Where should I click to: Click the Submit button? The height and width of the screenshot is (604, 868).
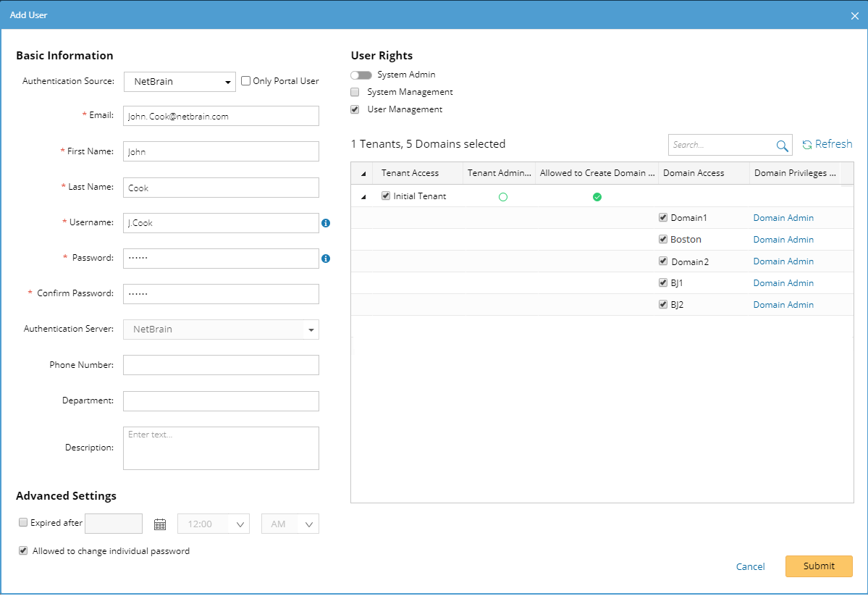818,566
